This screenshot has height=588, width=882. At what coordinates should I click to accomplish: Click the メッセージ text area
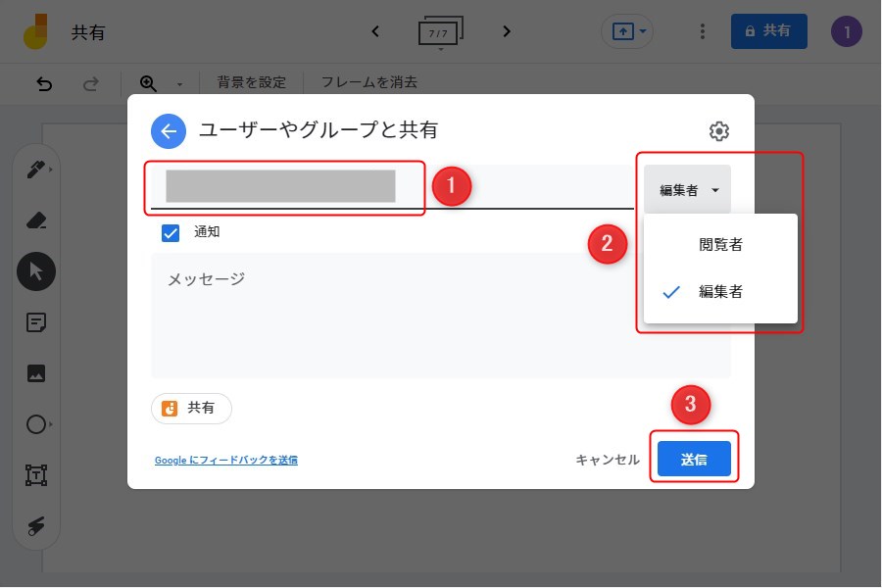click(440, 316)
